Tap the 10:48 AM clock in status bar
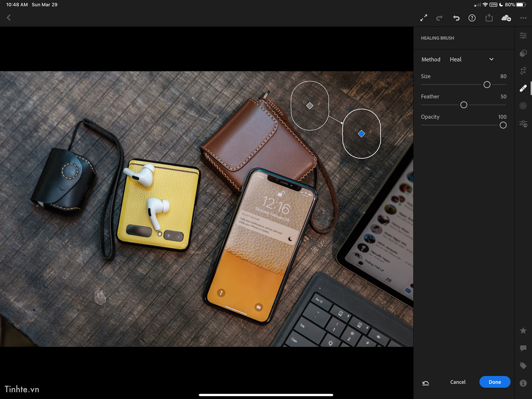The image size is (532, 399). coord(17,5)
